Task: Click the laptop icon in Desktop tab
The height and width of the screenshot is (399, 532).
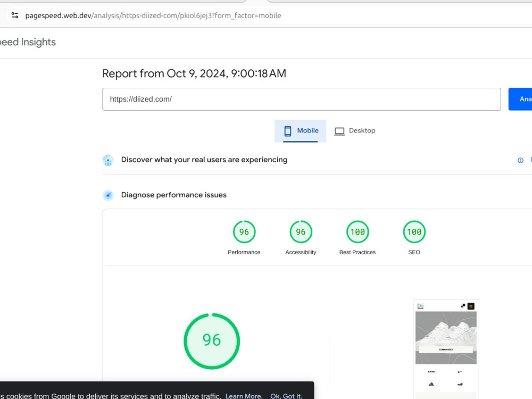Action: pos(339,131)
